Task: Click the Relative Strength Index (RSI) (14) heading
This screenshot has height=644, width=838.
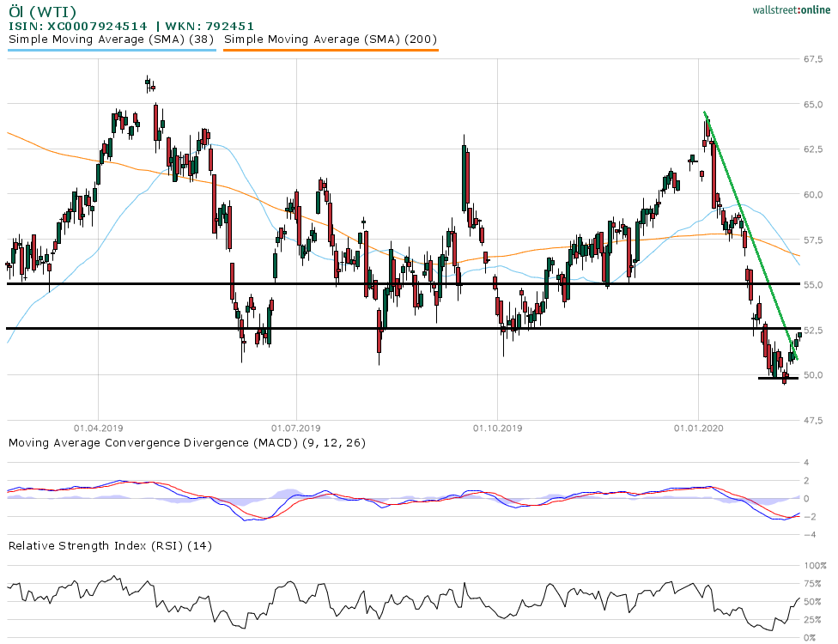Action: [110, 545]
